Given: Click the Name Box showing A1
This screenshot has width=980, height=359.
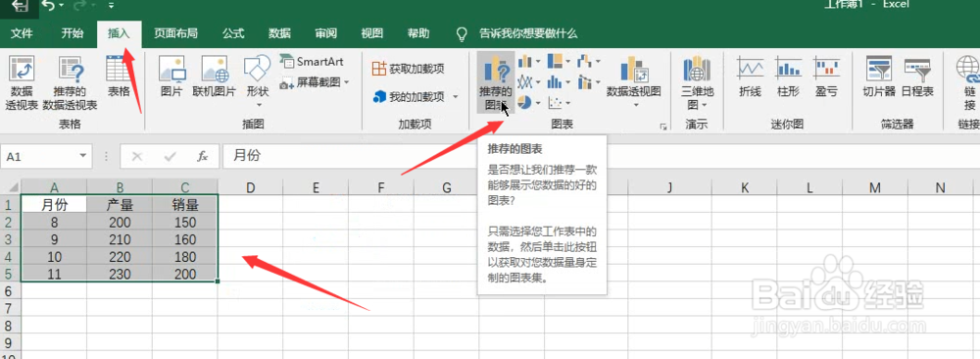Looking at the screenshot, I should tap(39, 156).
